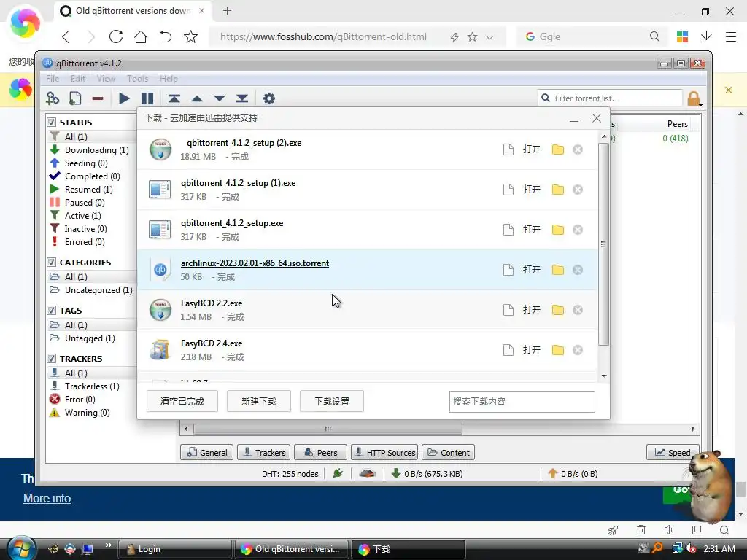Remove EasyBCD 2.2.exe from download list
747x560 pixels.
tap(578, 310)
